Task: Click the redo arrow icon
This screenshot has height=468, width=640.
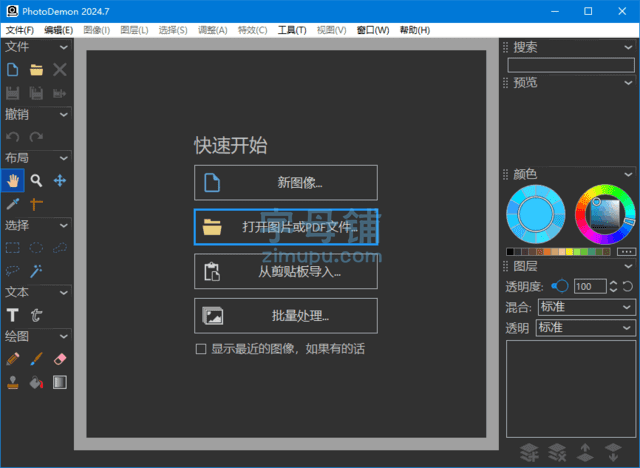Action: point(36,137)
